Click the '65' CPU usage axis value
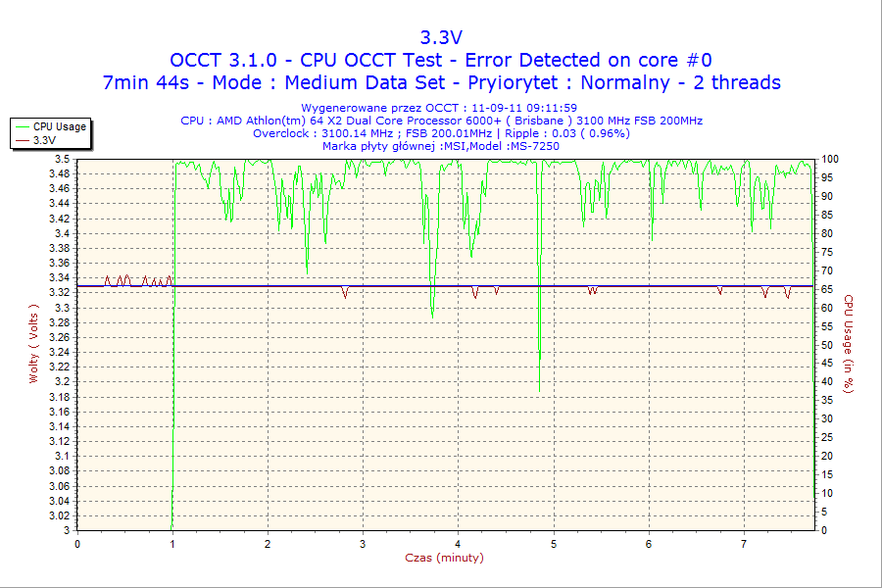Viewport: 882px width, 588px height. pos(827,289)
